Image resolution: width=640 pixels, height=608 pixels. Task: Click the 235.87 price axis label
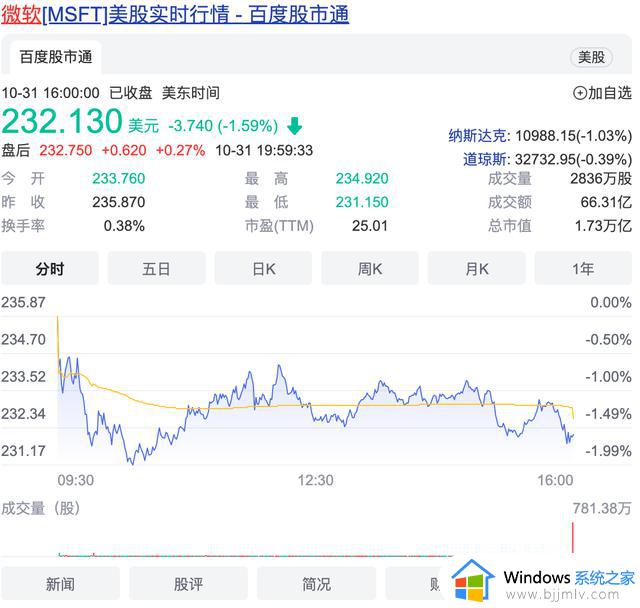point(23,302)
